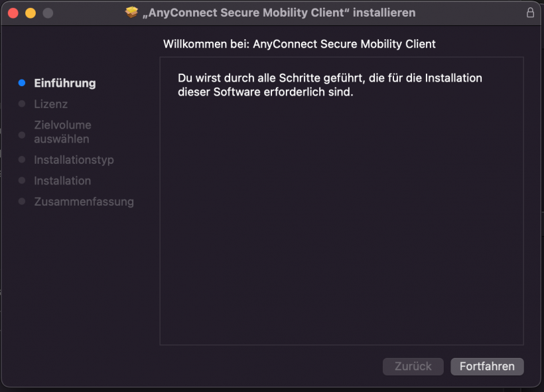The image size is (544, 392).
Task: Select the Einführung step in sidebar
Action: pyautogui.click(x=64, y=83)
